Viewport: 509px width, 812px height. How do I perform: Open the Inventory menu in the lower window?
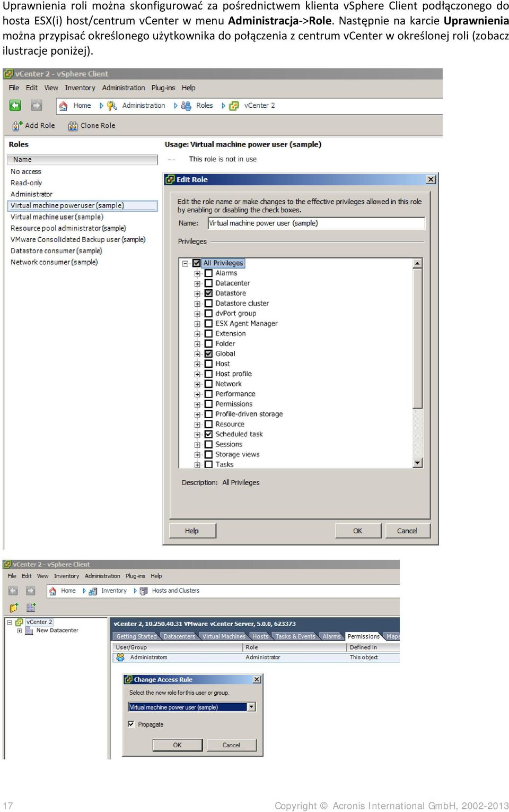pos(66,576)
